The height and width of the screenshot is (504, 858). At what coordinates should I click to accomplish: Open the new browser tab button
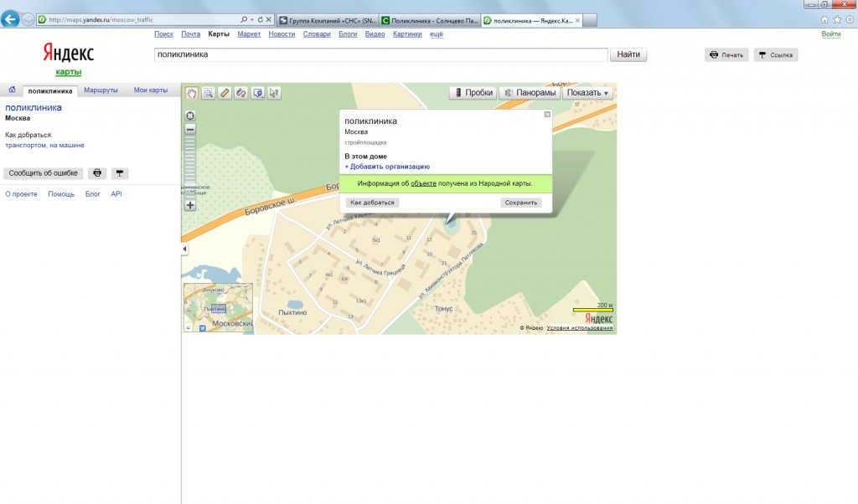(x=590, y=21)
